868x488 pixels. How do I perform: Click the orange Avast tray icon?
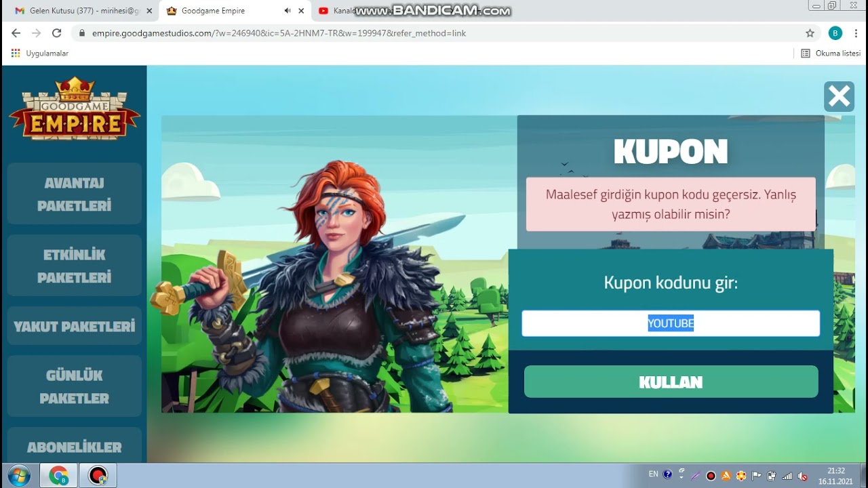click(x=726, y=476)
